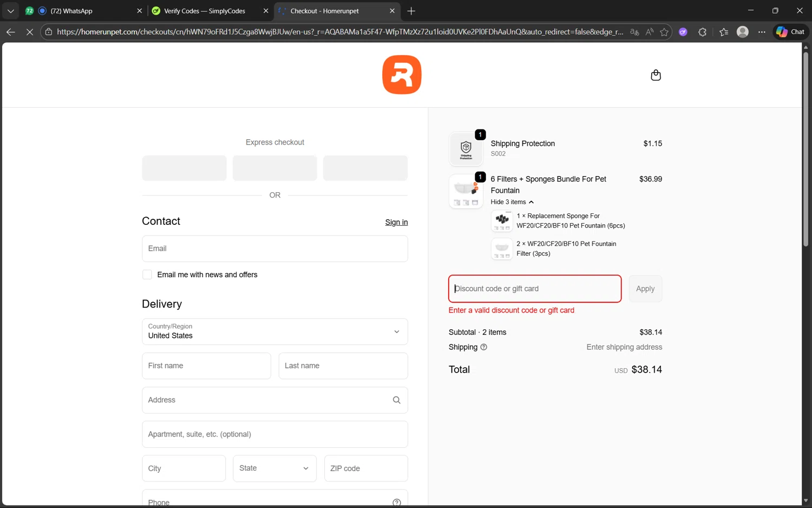812x508 pixels.
Task: Click the Phone field help icon
Action: pyautogui.click(x=396, y=503)
